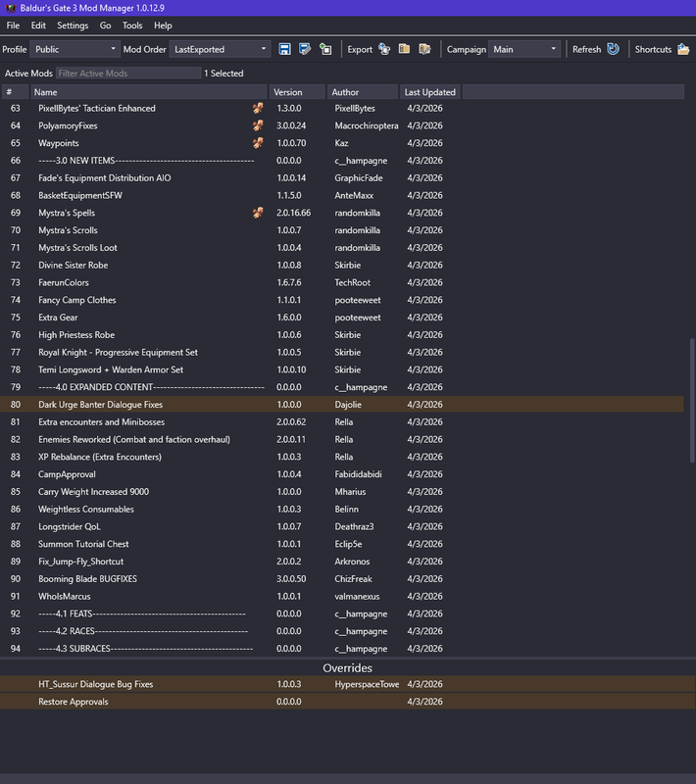Select the Longstrider QoL mod
Viewport: 696px width, 784px height.
[342, 526]
